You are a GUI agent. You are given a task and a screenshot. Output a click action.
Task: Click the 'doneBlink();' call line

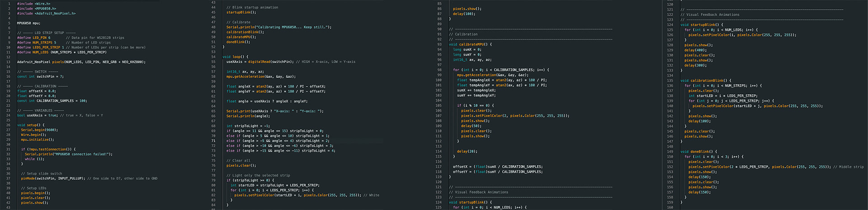(238, 42)
